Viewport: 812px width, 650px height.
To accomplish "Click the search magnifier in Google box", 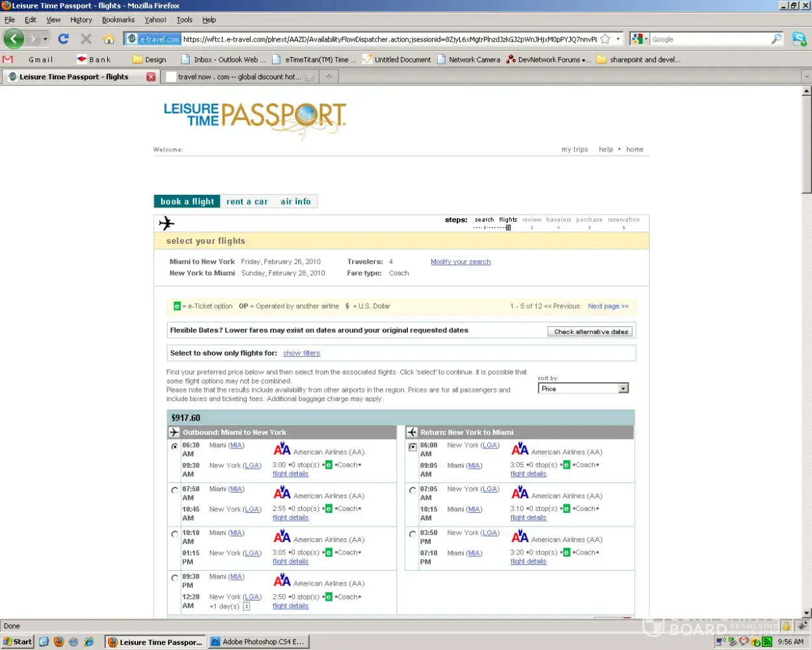I will coord(776,39).
